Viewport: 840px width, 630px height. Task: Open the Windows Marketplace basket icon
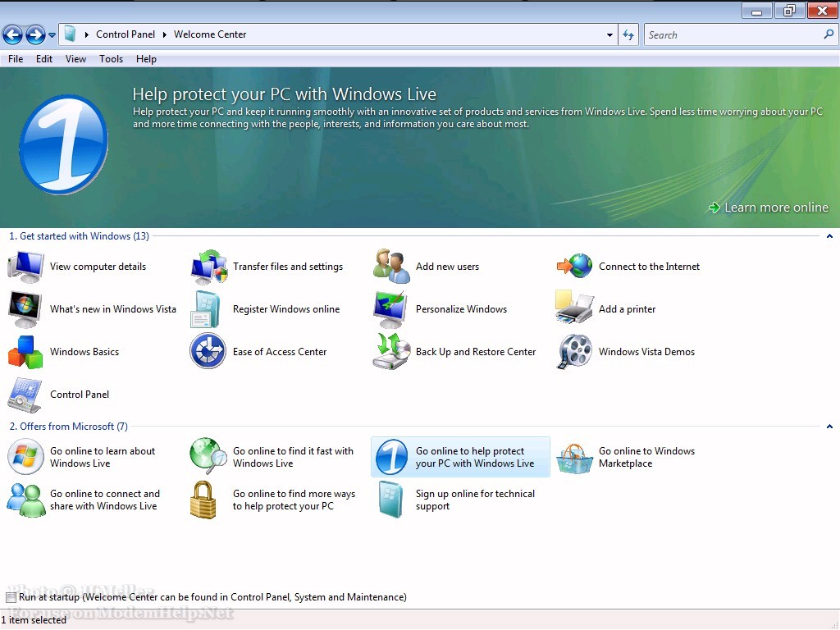point(574,458)
